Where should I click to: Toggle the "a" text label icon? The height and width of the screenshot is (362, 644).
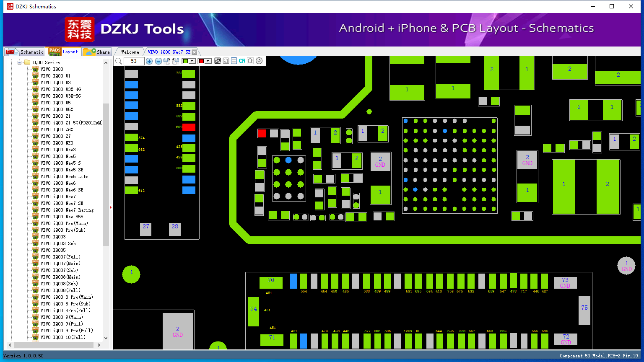tap(226, 61)
